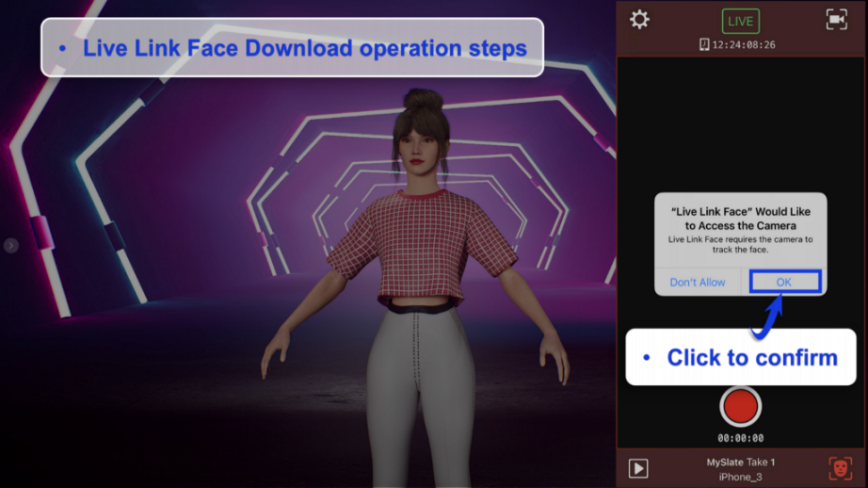Select the MySlate Take 1 label

(740, 463)
